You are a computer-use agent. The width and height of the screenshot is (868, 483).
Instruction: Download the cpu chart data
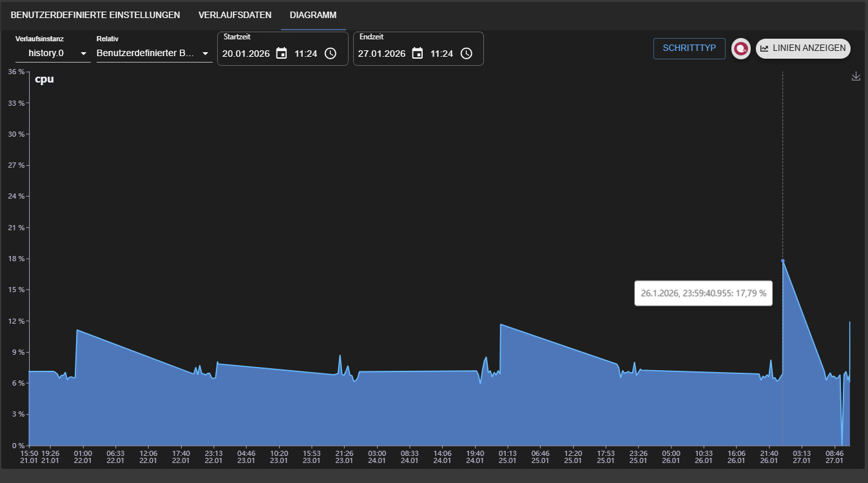(x=856, y=75)
